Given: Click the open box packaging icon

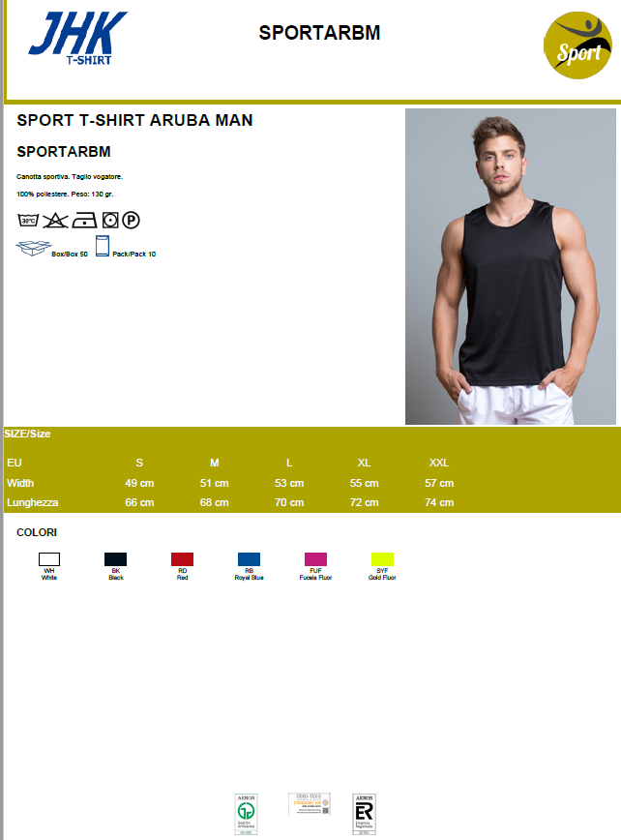Looking at the screenshot, I should click(x=33, y=248).
